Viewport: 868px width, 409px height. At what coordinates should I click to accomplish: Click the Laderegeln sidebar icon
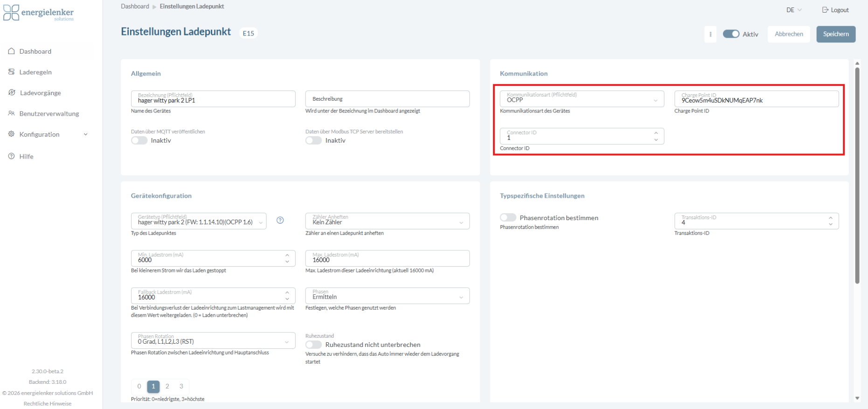click(x=12, y=72)
